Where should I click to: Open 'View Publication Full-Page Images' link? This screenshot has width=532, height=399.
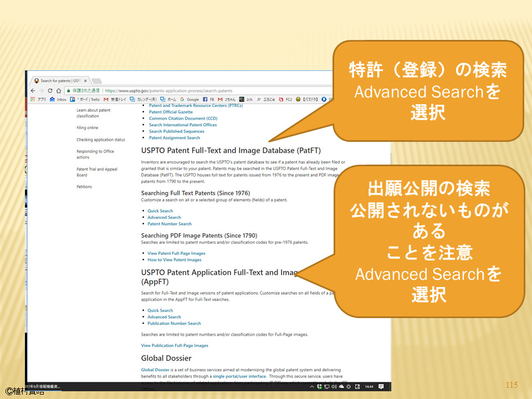pos(175,345)
